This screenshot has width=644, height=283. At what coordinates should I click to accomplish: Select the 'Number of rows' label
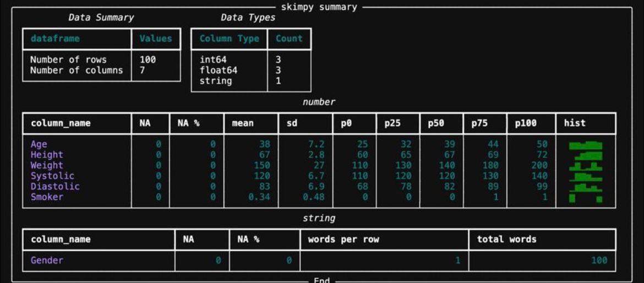click(68, 59)
